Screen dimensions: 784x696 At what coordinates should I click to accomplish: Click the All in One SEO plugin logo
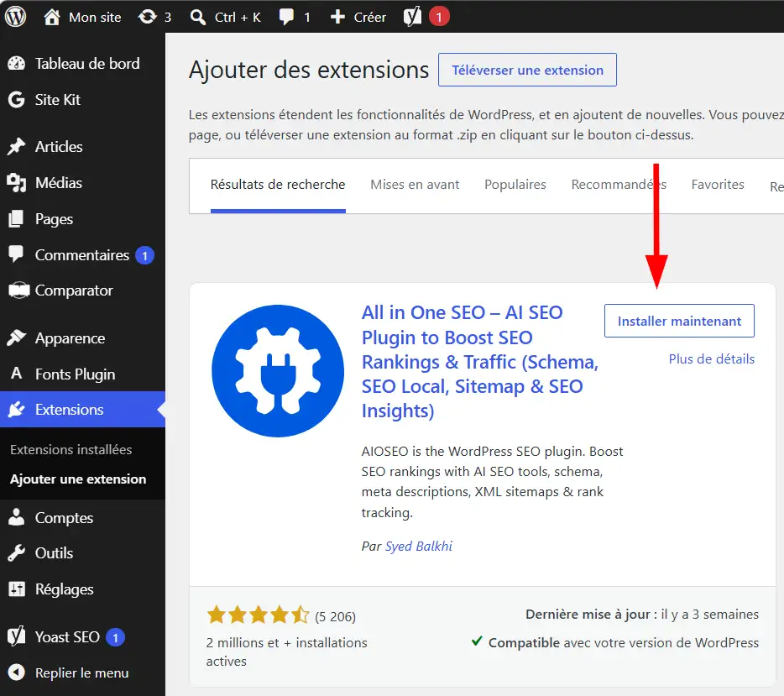[278, 371]
